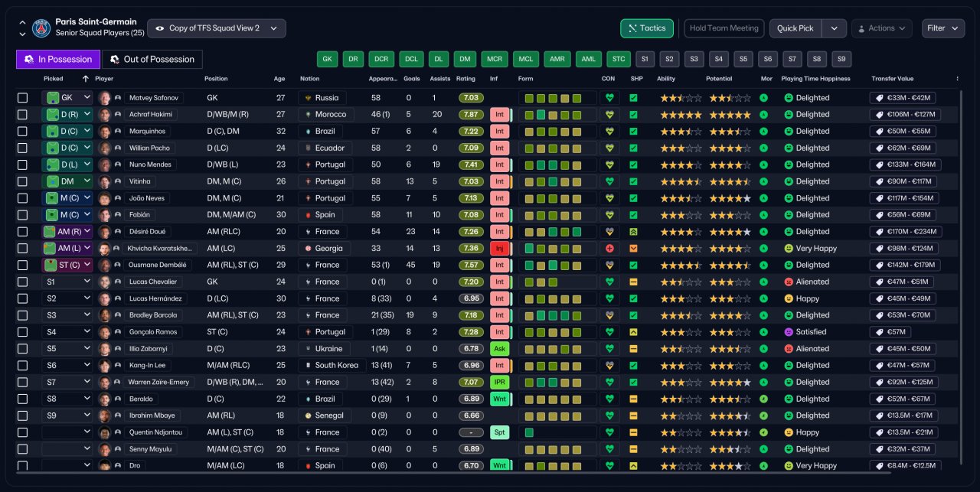The height and width of the screenshot is (492, 980).
Task: Tick the checkbox for Lucas Chevalier
Action: click(x=22, y=282)
